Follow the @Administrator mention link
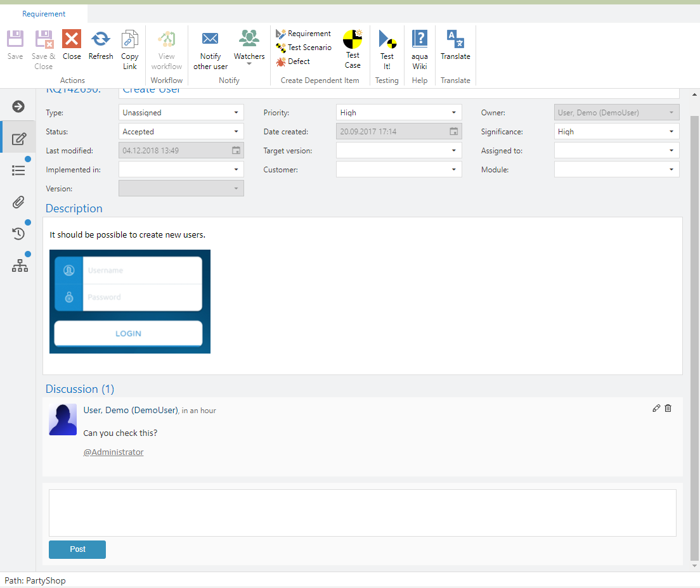This screenshot has height=588, width=700. coord(113,452)
